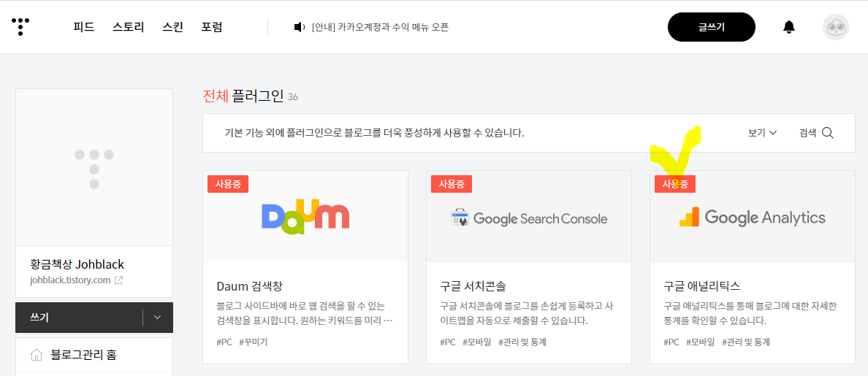The width and height of the screenshot is (868, 376).
Task: Open the 카카오계정과 수익 메뉴 오픈 notice
Action: [380, 26]
